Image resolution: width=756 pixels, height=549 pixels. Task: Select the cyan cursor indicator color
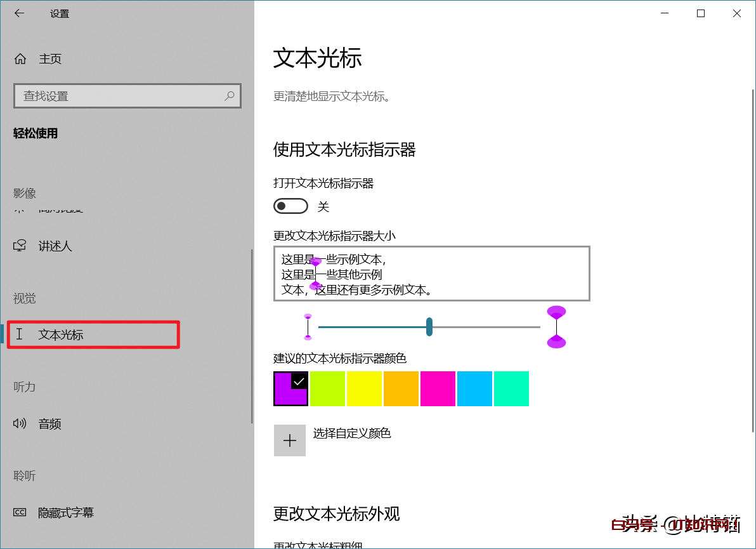[474, 388]
